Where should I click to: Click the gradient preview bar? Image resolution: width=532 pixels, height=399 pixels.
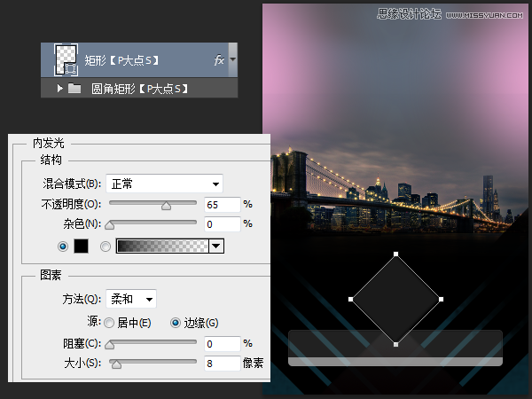162,246
